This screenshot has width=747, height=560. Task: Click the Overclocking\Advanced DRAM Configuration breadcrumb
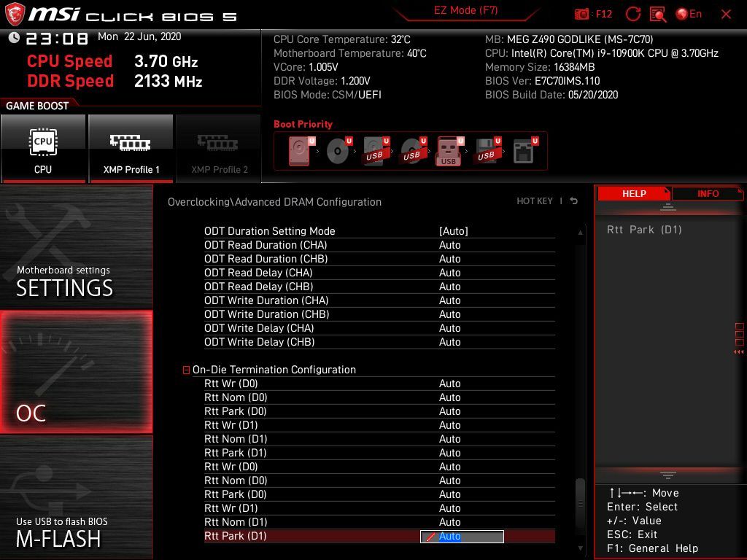pos(274,202)
